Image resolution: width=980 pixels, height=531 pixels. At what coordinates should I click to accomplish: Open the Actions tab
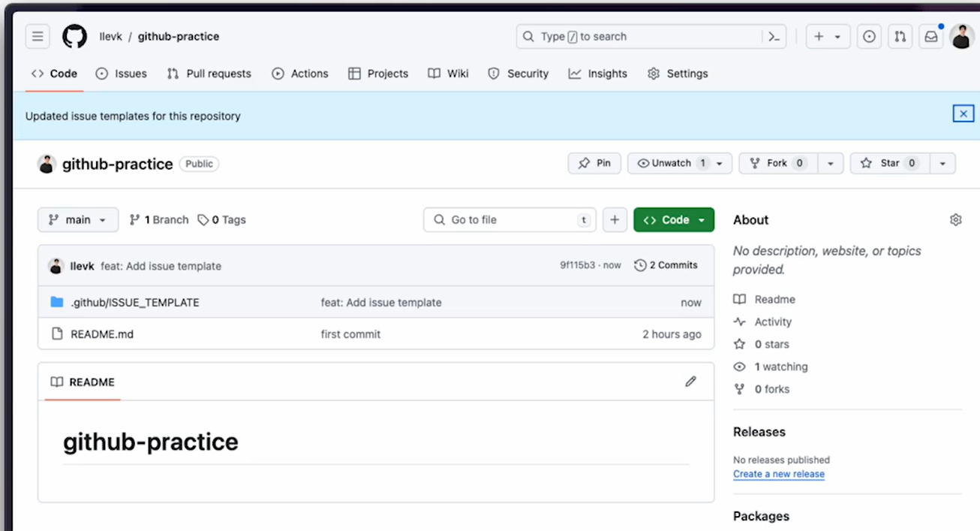300,74
